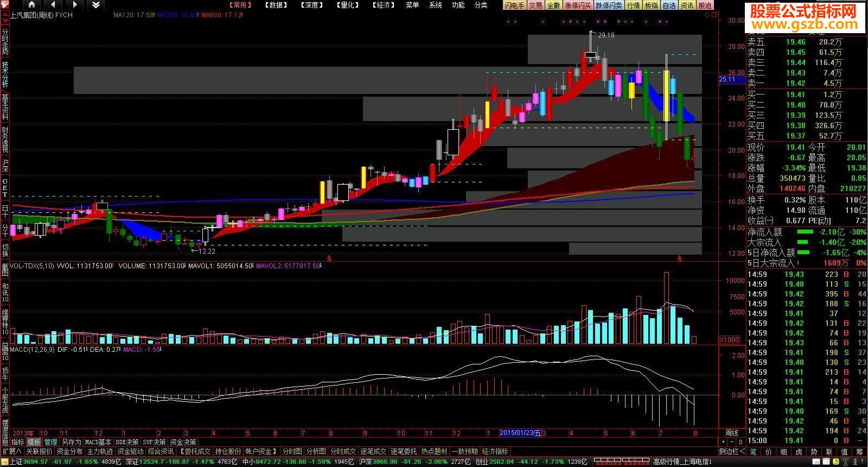
Task: Apply the SUP决策 template
Action: tap(155, 442)
